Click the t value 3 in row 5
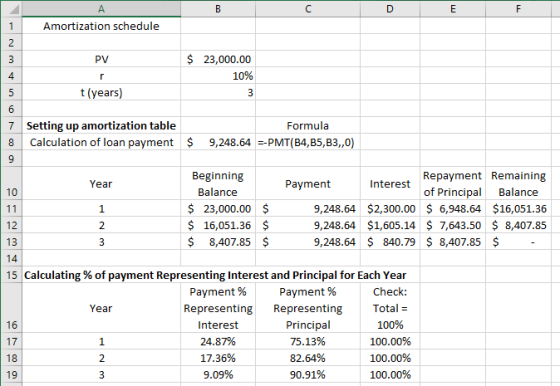Screen dimensions: 560x386 [218, 92]
